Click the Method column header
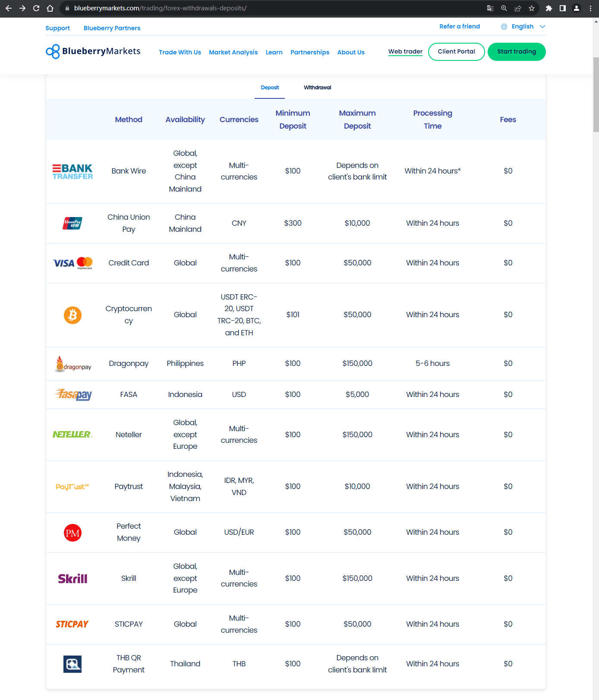The height and width of the screenshot is (700, 599). [129, 120]
